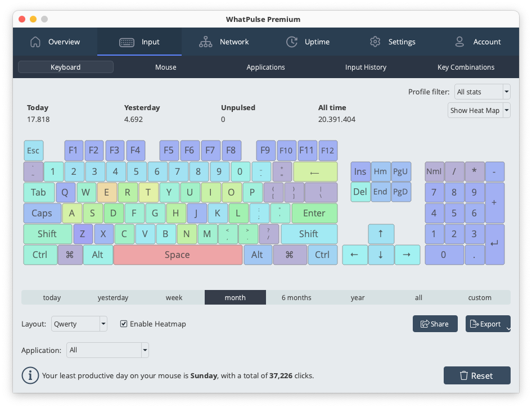Open Settings via the gear icon
The height and width of the screenshot is (408, 532).
(375, 42)
